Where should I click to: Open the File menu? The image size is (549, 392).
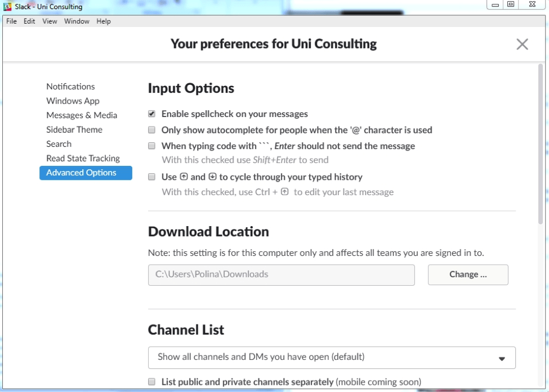[11, 21]
